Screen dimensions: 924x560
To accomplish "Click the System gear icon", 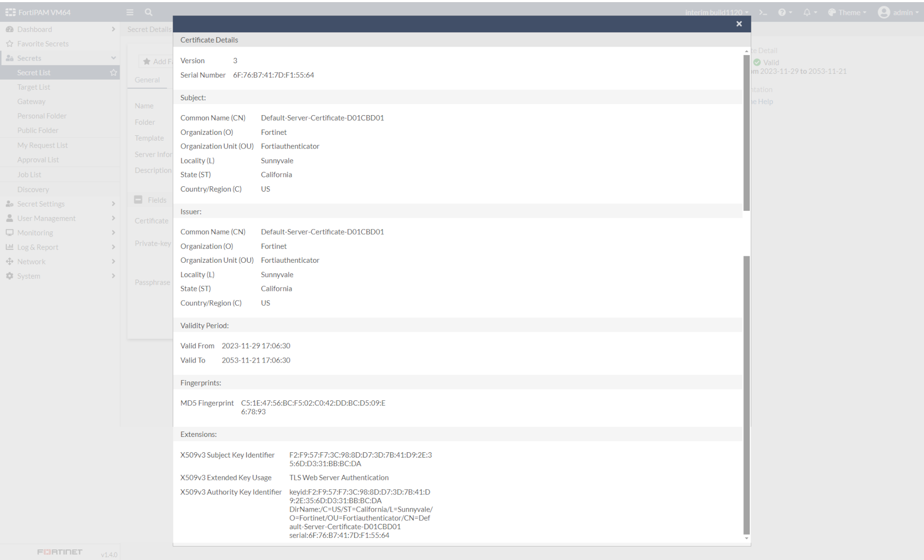I will (10, 276).
